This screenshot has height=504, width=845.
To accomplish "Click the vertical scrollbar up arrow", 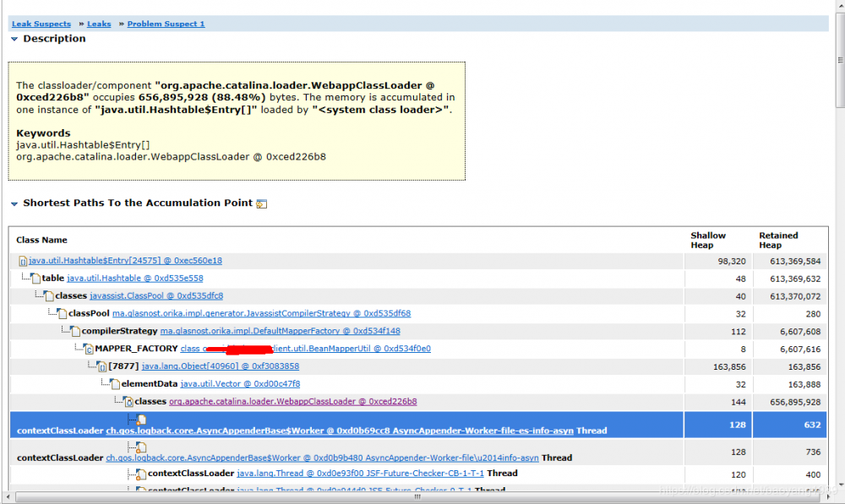I will point(840,5).
